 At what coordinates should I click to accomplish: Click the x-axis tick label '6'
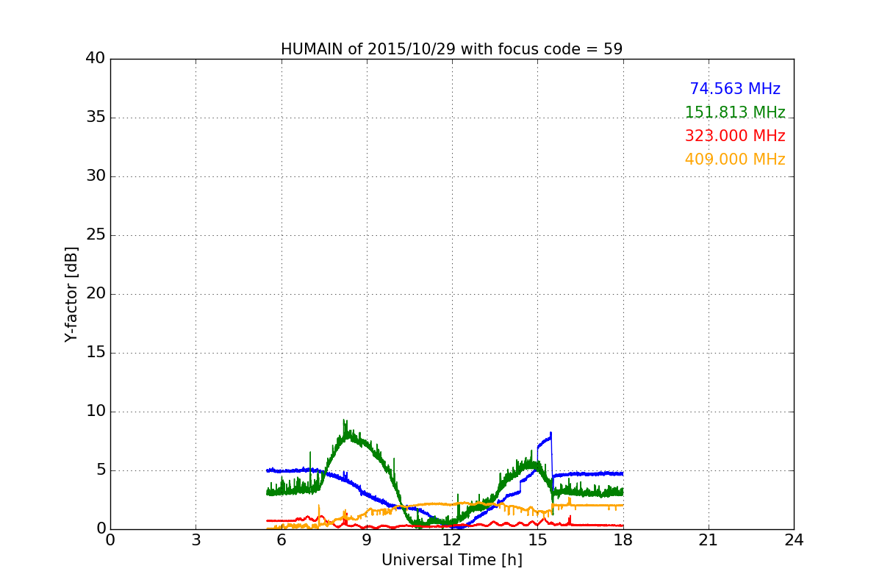point(282,540)
